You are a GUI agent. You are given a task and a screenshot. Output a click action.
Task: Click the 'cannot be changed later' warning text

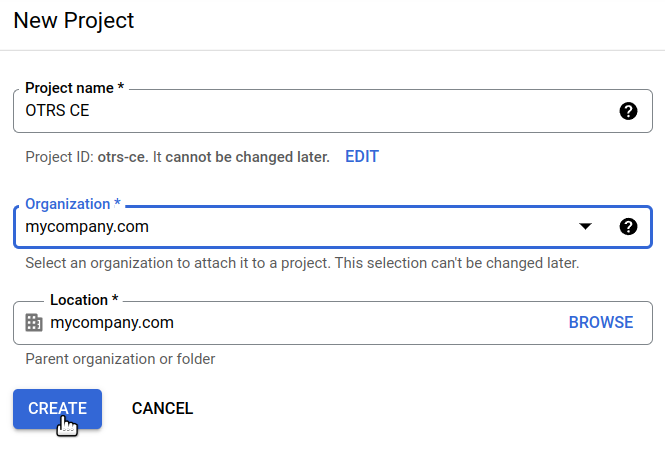point(247,157)
